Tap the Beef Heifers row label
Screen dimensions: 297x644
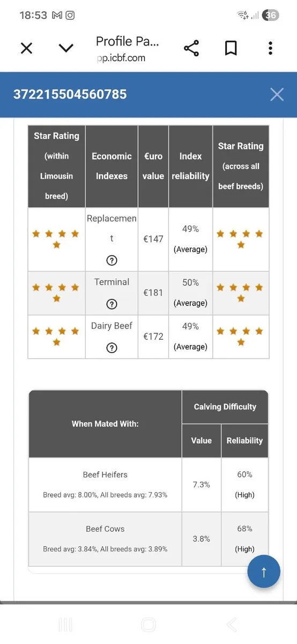pyautogui.click(x=105, y=474)
